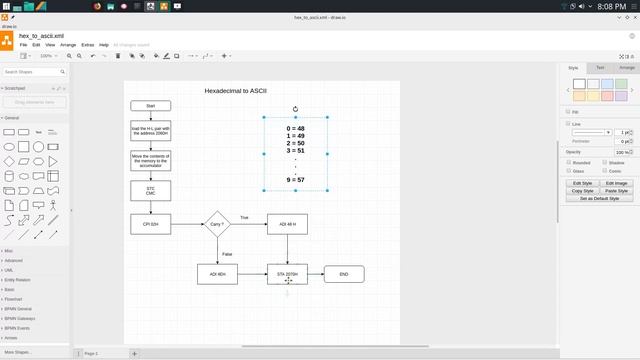Expand the Flowchart shapes section
The image size is (640, 360).
point(12,299)
